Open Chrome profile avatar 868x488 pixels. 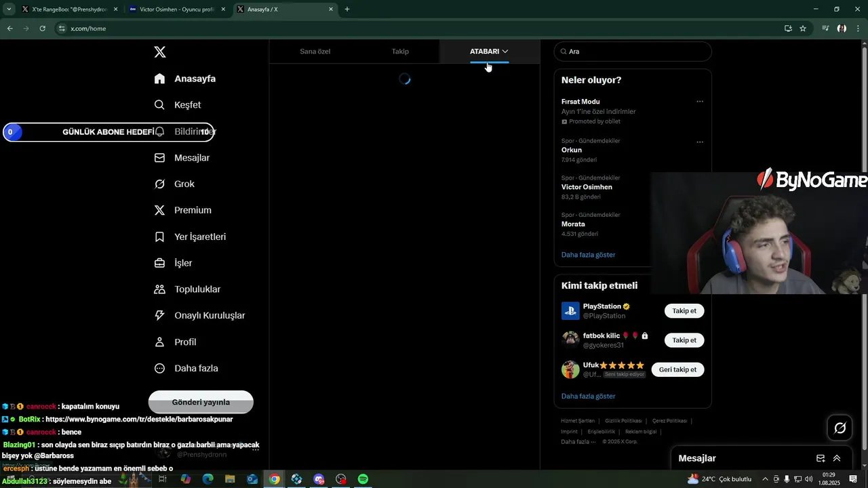coord(842,28)
